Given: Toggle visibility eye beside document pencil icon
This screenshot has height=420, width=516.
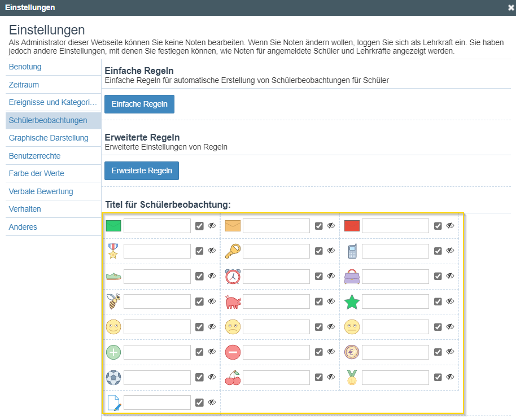Looking at the screenshot, I should [212, 403].
